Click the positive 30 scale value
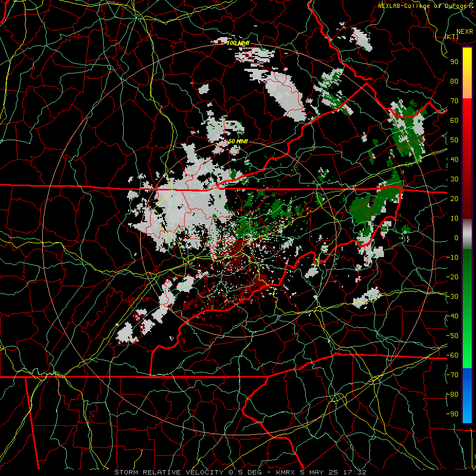Image resolution: width=476 pixels, height=476 pixels. click(454, 179)
